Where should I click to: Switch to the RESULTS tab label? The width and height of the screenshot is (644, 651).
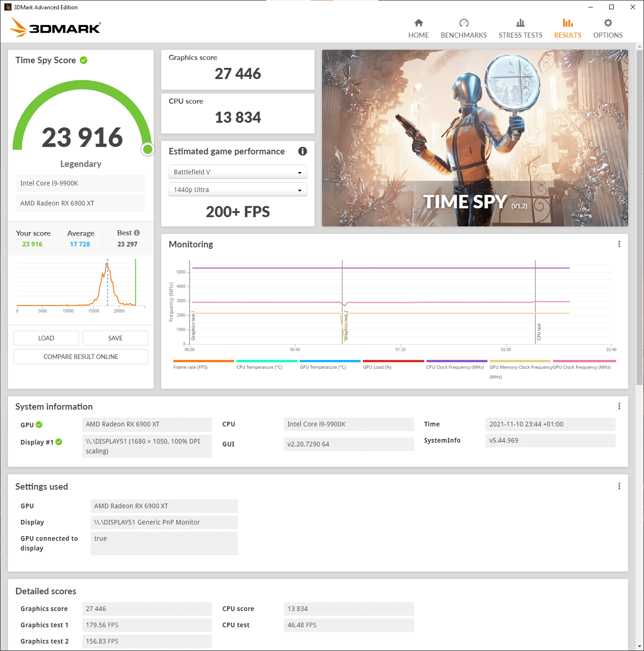[x=568, y=35]
